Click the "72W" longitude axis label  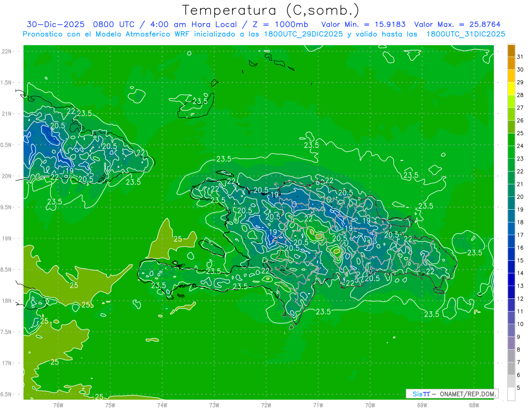(266, 405)
